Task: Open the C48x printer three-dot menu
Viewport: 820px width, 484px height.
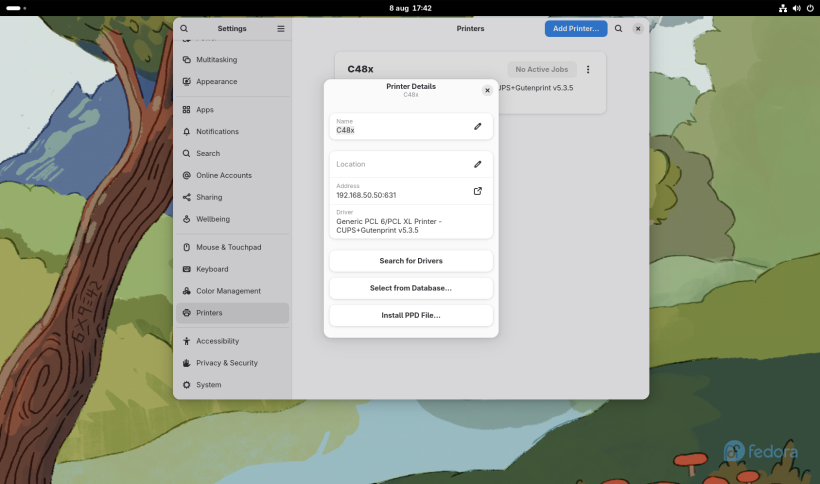Action: [x=588, y=70]
